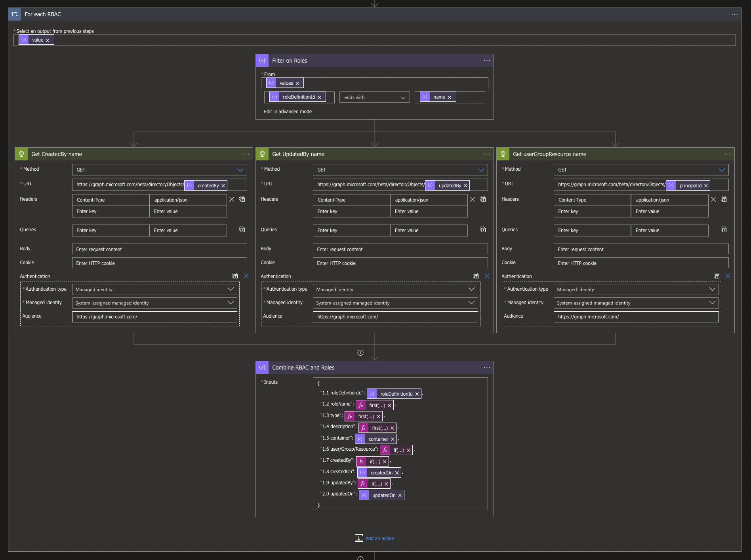
Task: Remove Authentication in Get CreatedBy name
Action: (x=246, y=276)
